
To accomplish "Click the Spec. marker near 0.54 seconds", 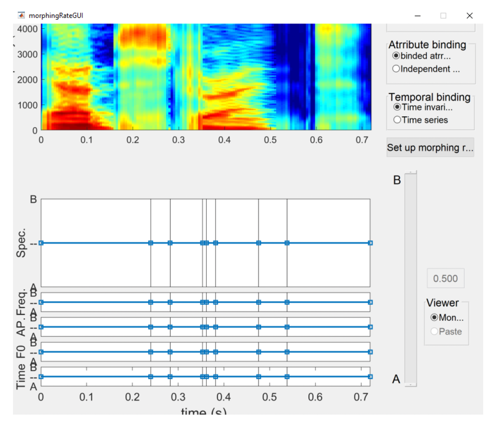I will 287,243.
